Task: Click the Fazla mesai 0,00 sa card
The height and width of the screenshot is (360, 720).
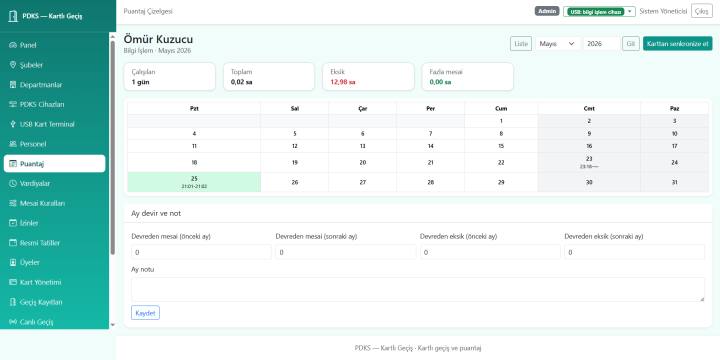Action: [x=467, y=77]
